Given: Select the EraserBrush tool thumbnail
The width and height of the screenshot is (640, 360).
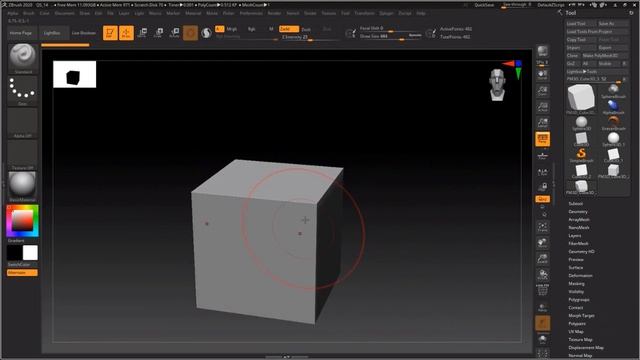Looking at the screenshot, I should [x=613, y=124].
